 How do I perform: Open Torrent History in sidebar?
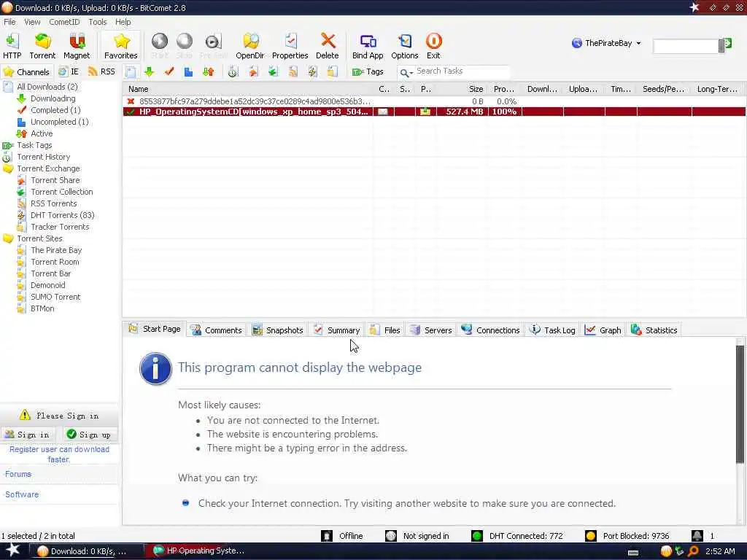(43, 157)
